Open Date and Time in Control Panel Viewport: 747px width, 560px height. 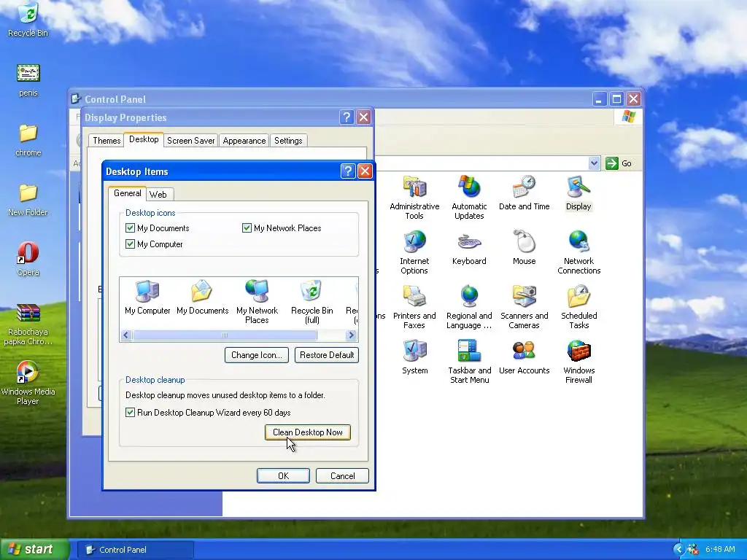(x=524, y=192)
